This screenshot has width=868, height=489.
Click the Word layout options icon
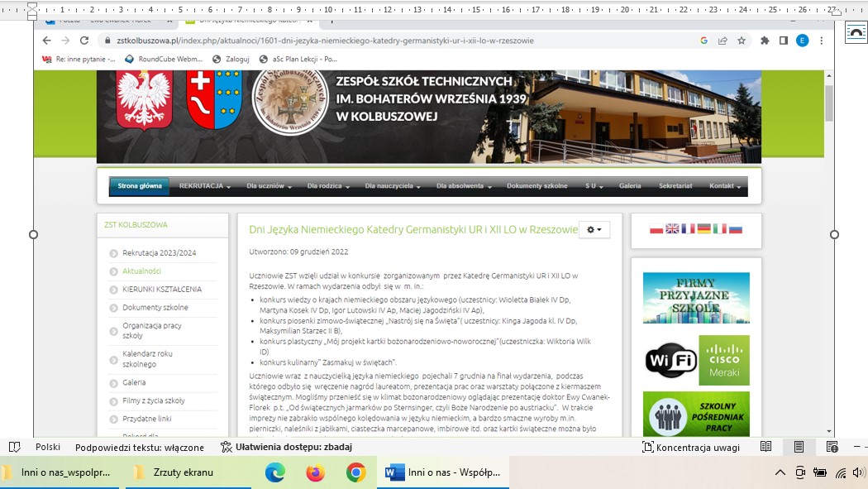[856, 33]
